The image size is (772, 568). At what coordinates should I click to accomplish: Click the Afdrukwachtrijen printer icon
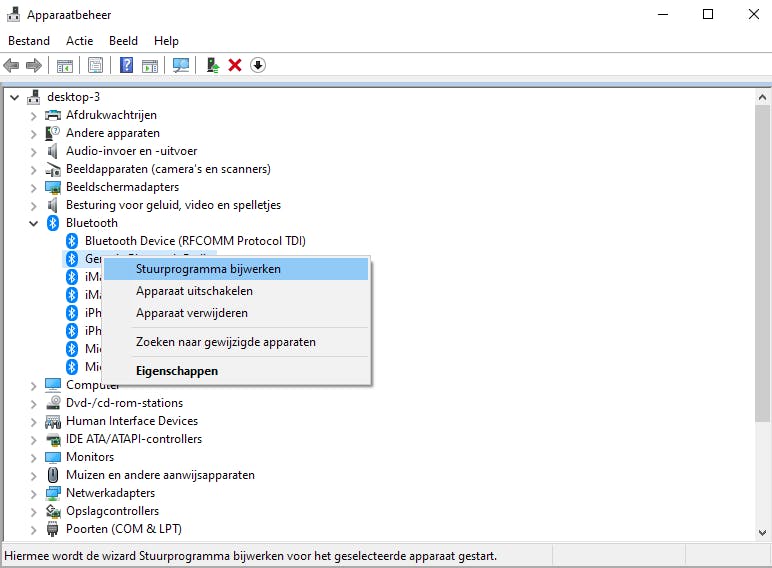(x=53, y=115)
